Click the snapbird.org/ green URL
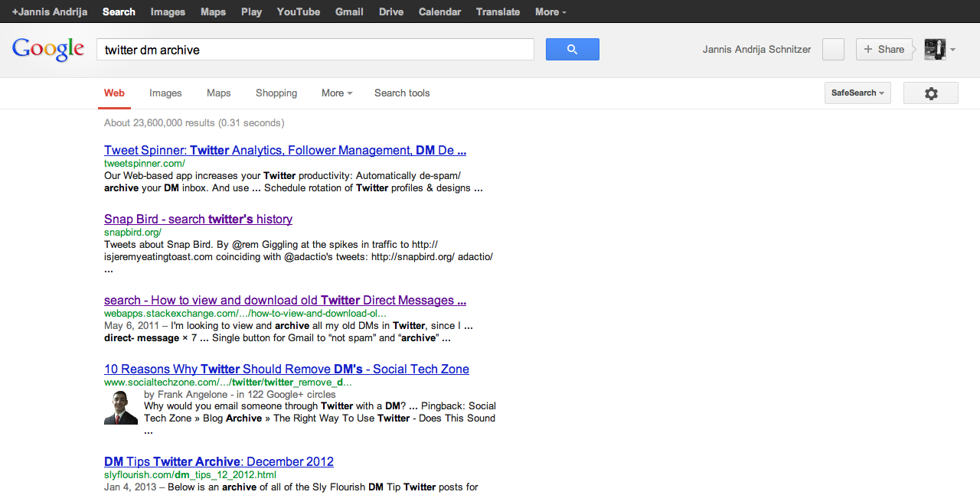The image size is (980, 495). click(132, 232)
